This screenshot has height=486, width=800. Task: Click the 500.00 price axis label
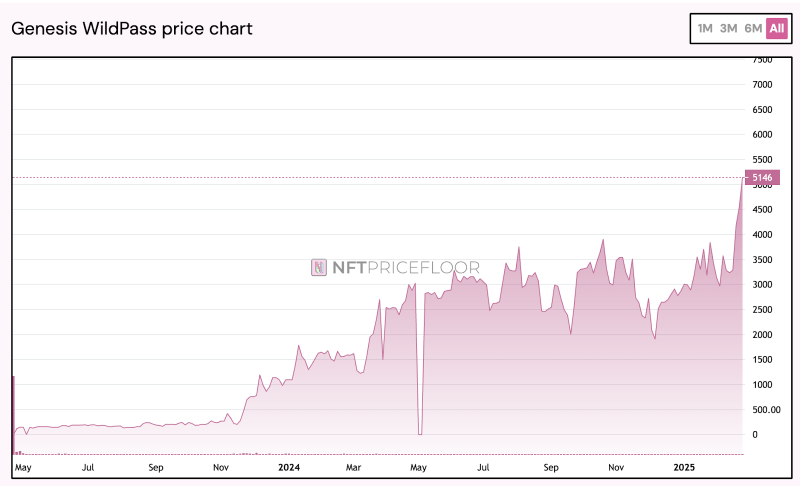coord(766,410)
